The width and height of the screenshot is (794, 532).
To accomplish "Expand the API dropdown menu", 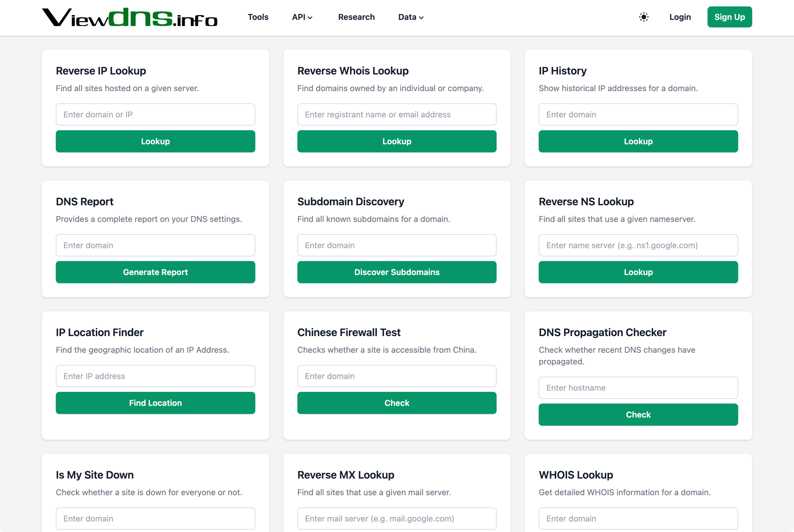I will pos(302,17).
